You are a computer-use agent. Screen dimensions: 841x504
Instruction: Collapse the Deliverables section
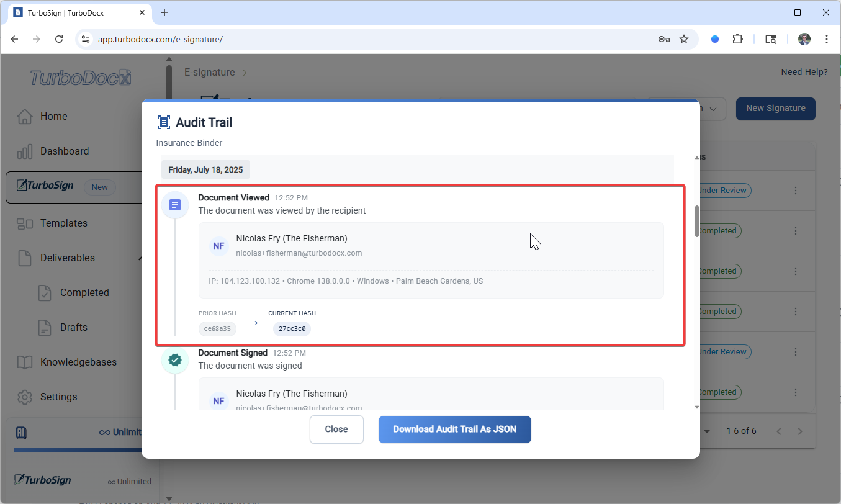click(x=141, y=258)
